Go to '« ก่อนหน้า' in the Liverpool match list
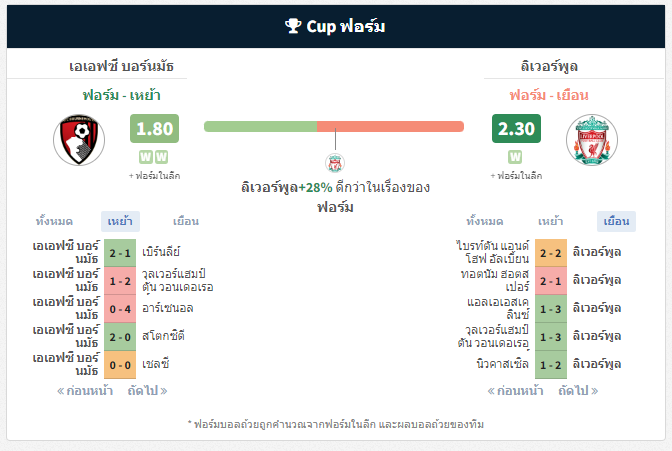The height and width of the screenshot is (451, 672). [516, 391]
